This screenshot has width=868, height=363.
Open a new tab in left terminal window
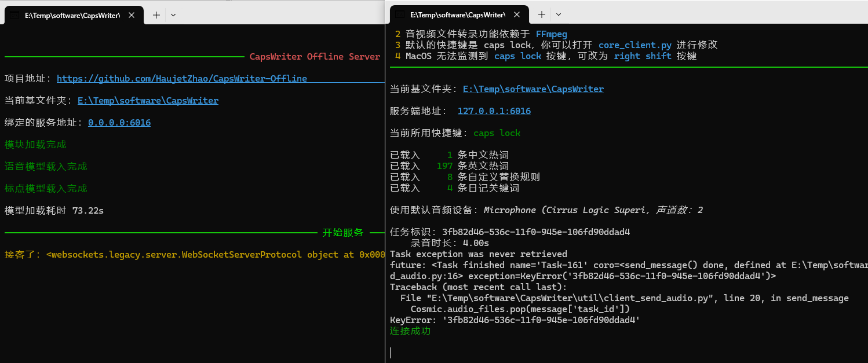[156, 16]
